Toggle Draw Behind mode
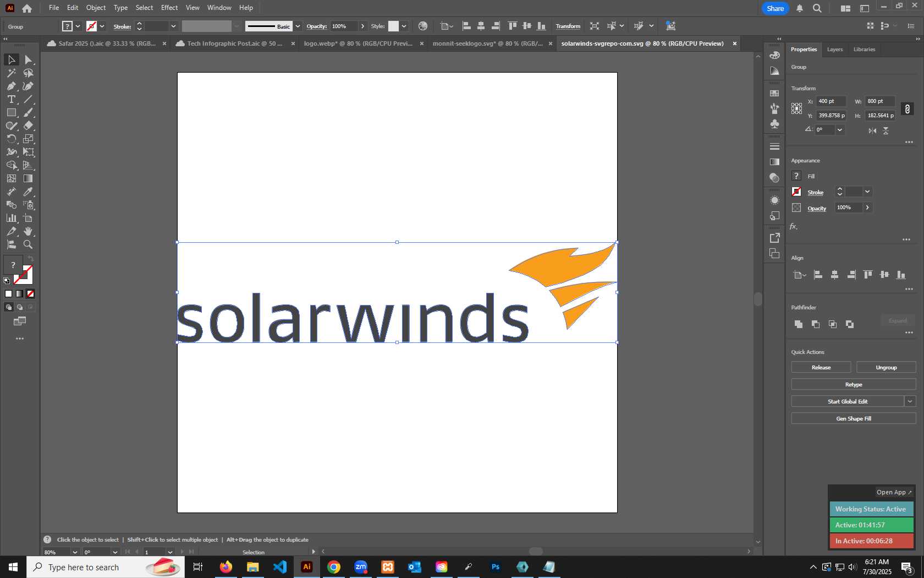 pyautogui.click(x=19, y=307)
